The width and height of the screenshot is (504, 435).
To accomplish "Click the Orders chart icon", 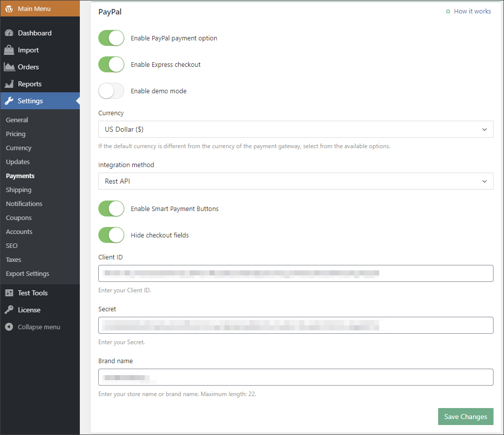I will (x=9, y=67).
